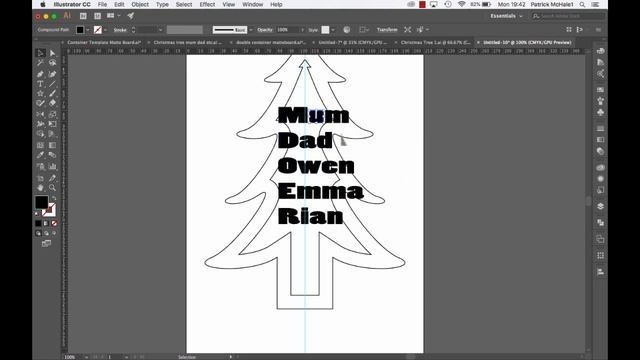Switch to Christmas Tree 1.ai tab
The width and height of the screenshot is (640, 360).
point(436,42)
